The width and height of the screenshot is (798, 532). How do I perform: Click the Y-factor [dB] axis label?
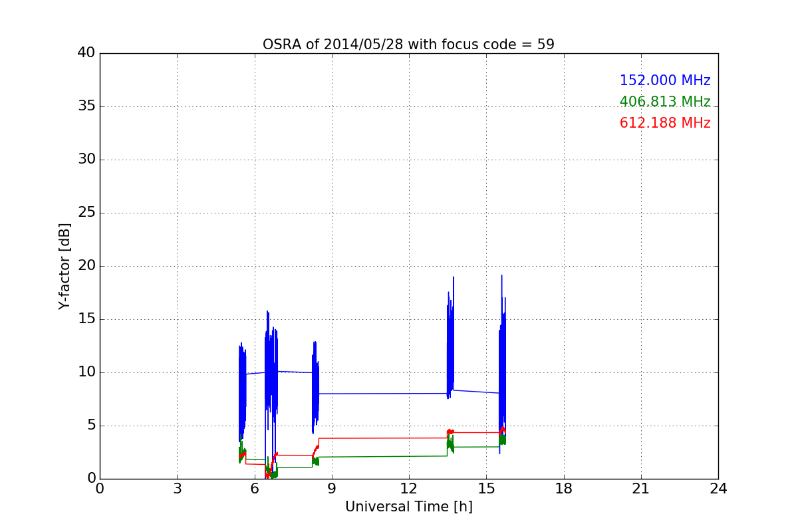pos(65,266)
